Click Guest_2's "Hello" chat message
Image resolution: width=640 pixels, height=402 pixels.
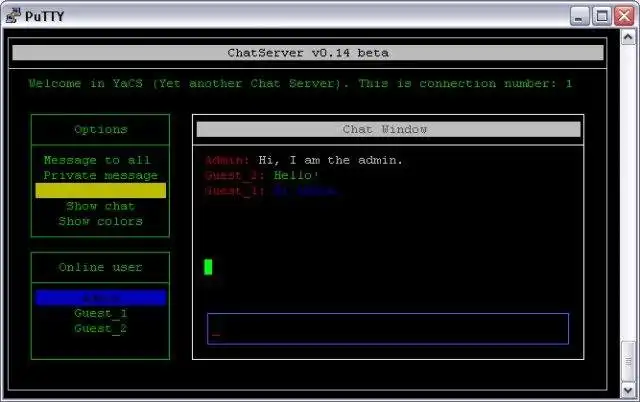point(295,175)
